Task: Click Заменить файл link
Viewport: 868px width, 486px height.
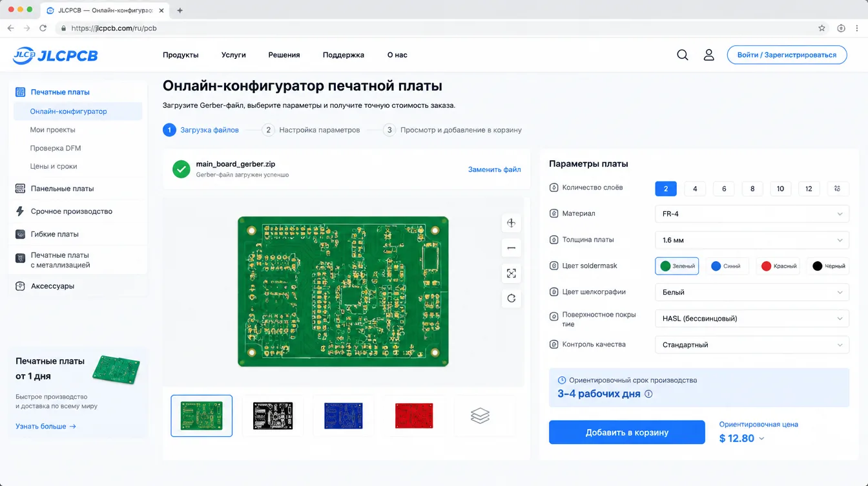Action: click(495, 169)
